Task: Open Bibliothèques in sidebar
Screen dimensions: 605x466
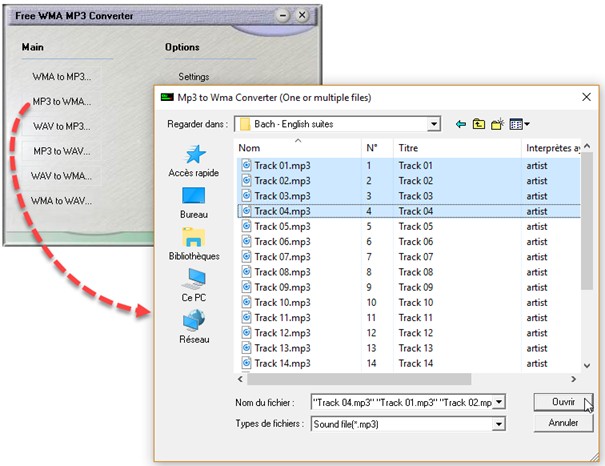Action: coord(194,244)
